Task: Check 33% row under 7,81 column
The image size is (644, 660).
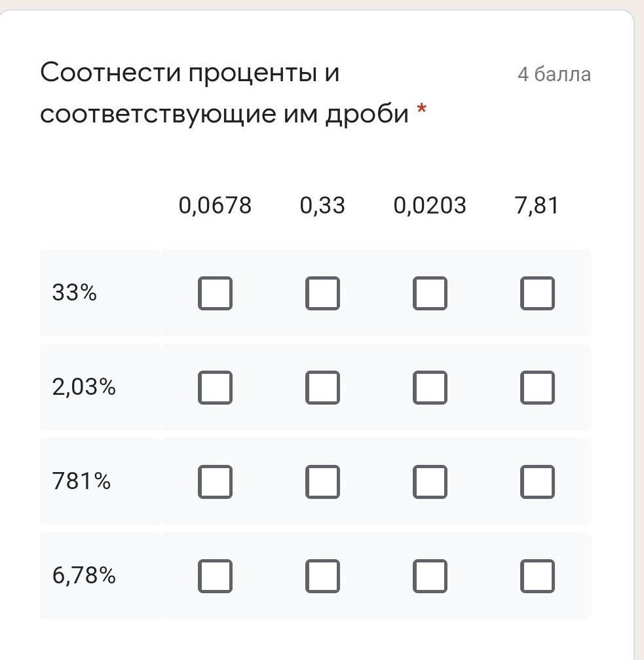Action: [537, 293]
